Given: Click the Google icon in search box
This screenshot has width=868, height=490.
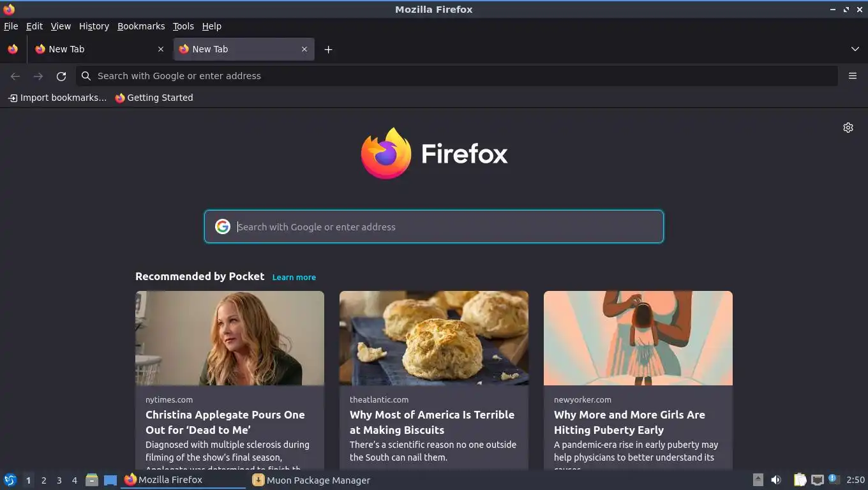Looking at the screenshot, I should click(x=222, y=226).
